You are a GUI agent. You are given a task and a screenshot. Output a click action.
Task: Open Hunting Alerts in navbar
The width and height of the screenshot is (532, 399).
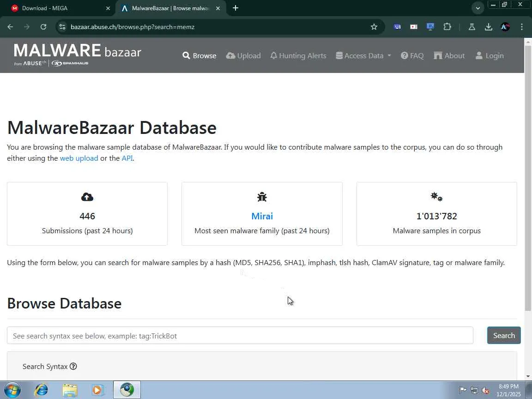298,55
